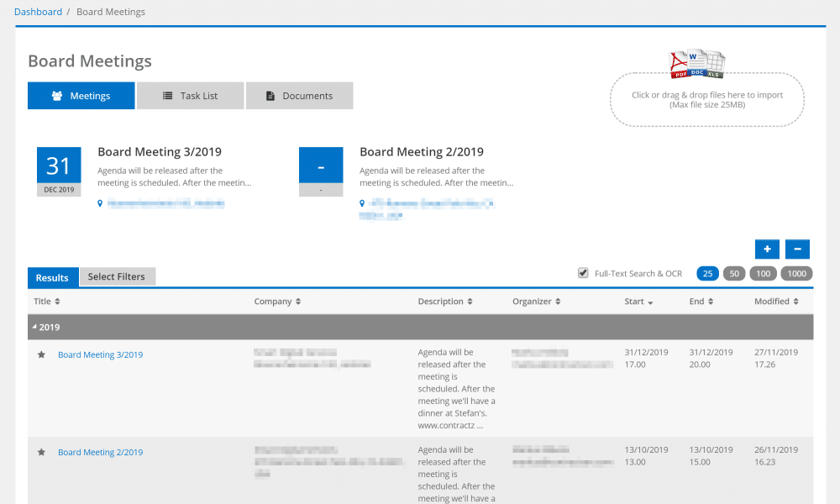This screenshot has width=840, height=504.
Task: Sort by the Modified column
Action: pyautogui.click(x=777, y=302)
